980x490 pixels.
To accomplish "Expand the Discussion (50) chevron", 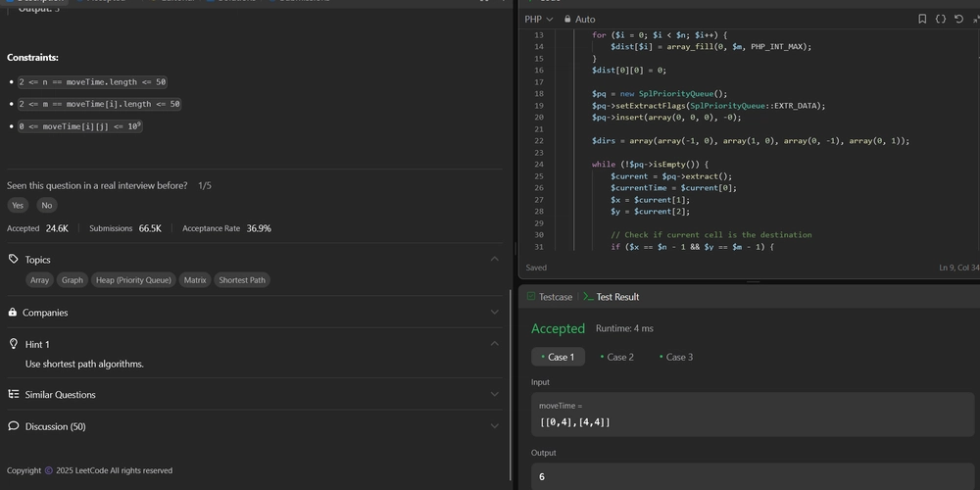I will 494,426.
